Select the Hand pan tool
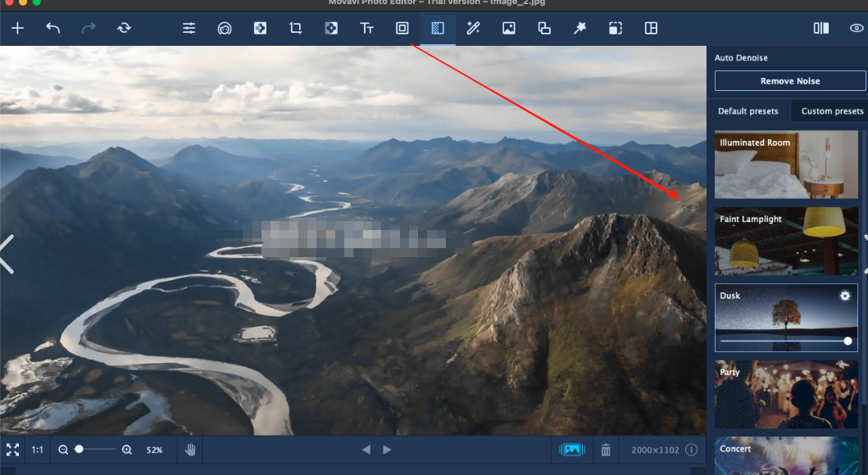Screen dimensions: 868x475 pos(190,450)
